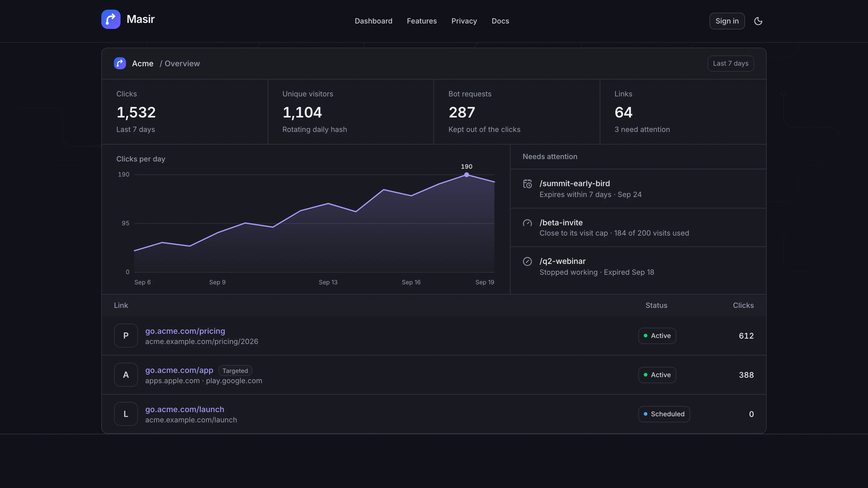Click the Status column header
Image resolution: width=868 pixels, height=488 pixels.
coord(656,305)
